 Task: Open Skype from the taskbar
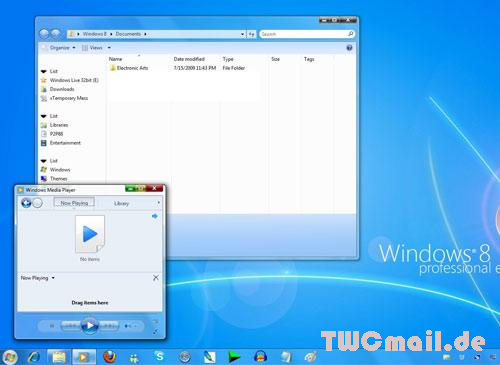click(160, 357)
